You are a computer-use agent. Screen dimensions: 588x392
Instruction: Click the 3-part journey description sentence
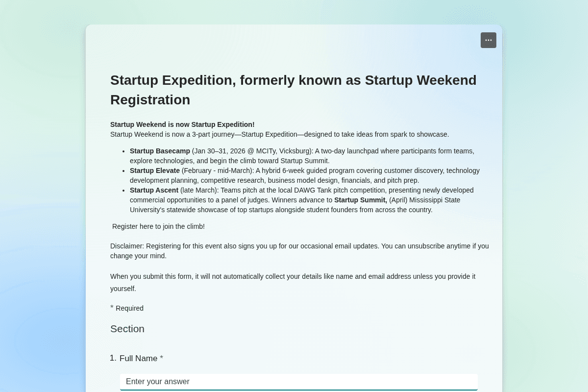tap(279, 134)
